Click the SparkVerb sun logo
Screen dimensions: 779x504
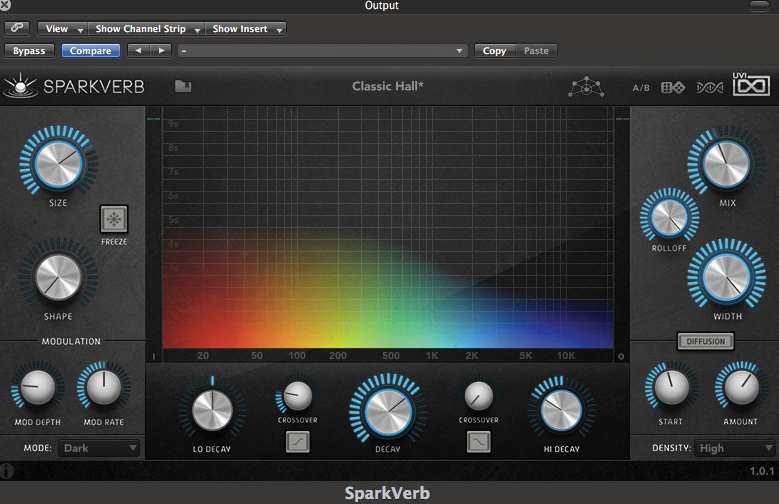(20, 85)
